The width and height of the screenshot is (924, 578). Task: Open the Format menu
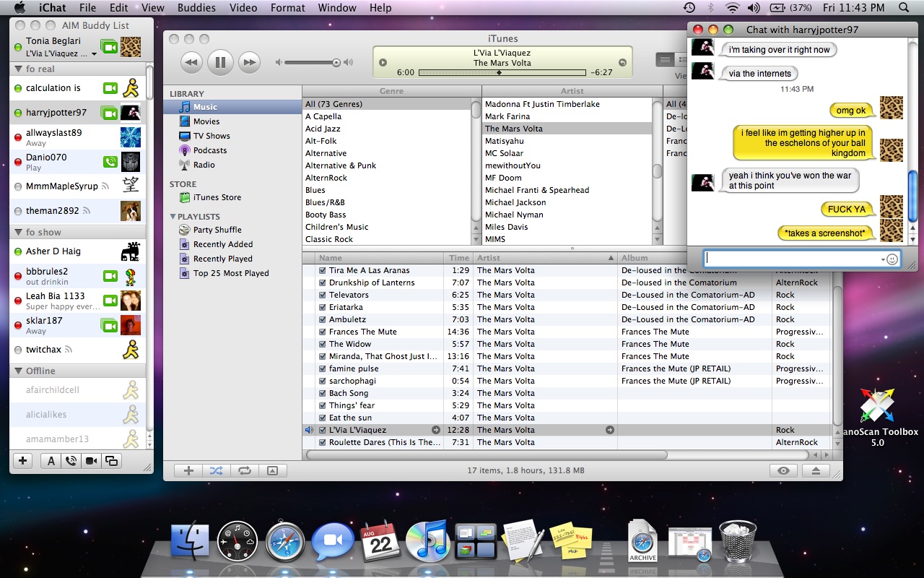(288, 8)
